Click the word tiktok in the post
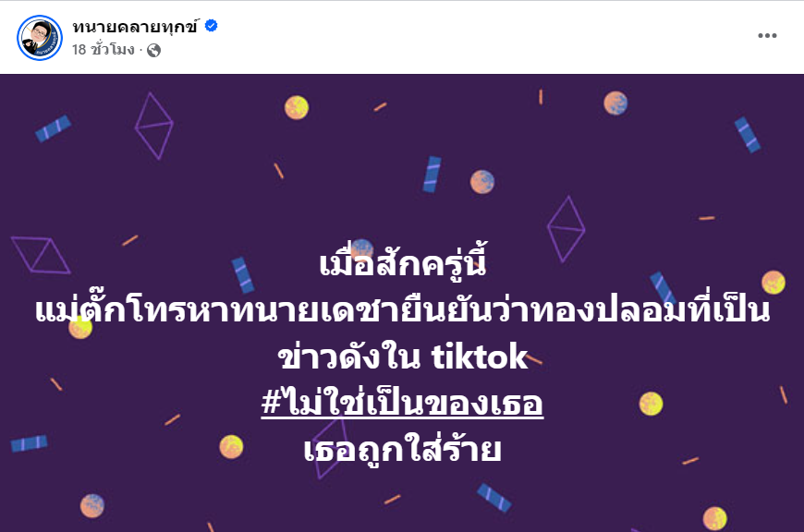 click(480, 357)
